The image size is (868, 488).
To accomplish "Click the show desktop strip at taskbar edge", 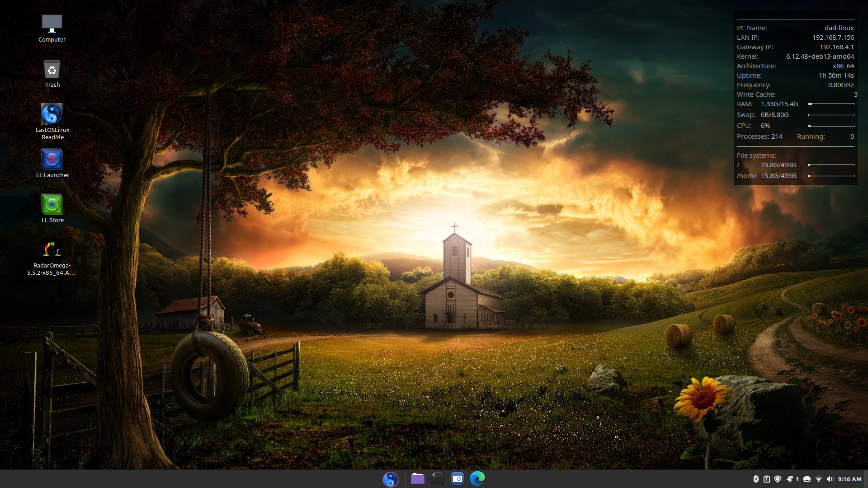I will coord(866,479).
